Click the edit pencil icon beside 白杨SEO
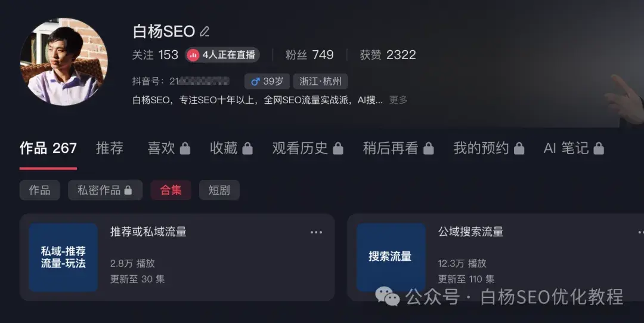 pyautogui.click(x=205, y=32)
